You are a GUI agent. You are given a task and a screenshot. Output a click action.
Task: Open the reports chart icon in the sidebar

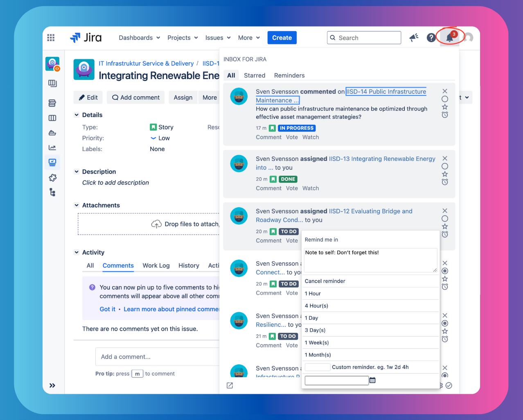tap(52, 148)
